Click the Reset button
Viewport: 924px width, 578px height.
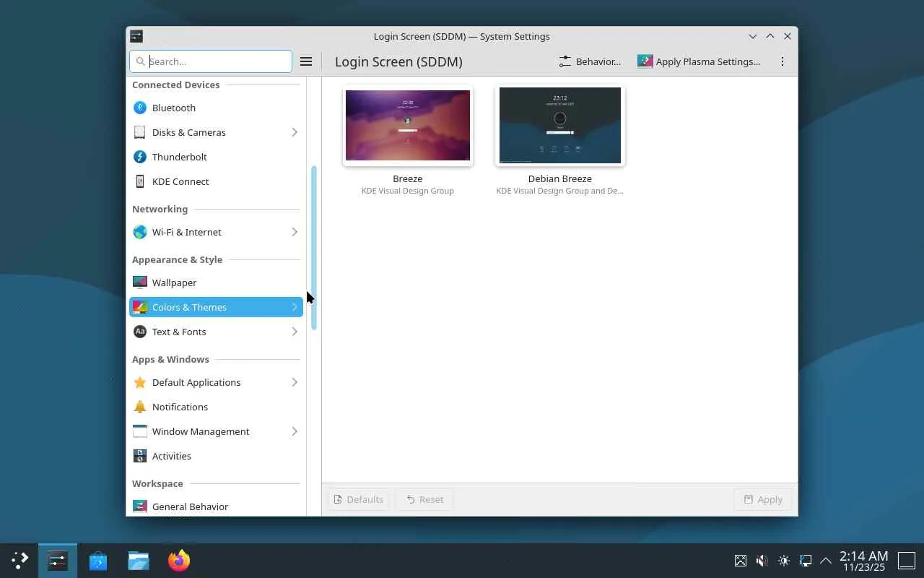(x=424, y=499)
